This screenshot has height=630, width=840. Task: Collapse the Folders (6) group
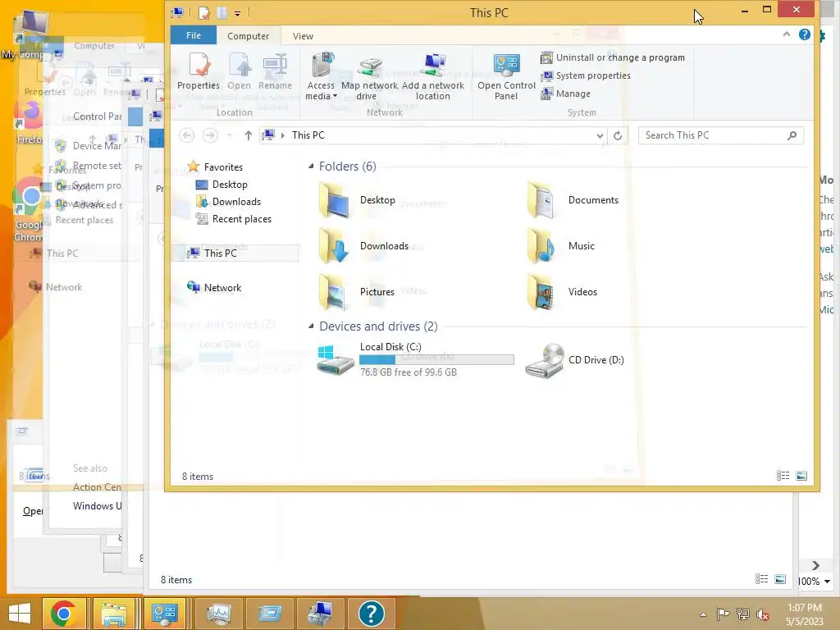click(311, 166)
